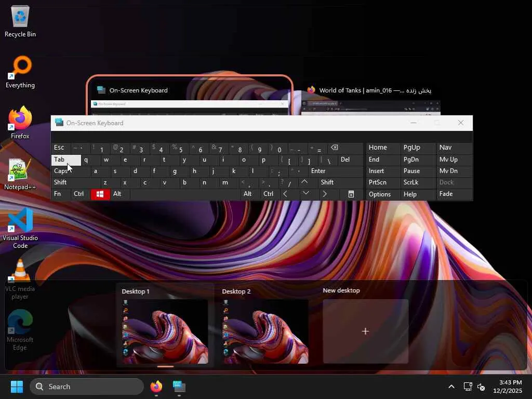Click the Fade key
The image size is (532, 399).
click(454, 194)
